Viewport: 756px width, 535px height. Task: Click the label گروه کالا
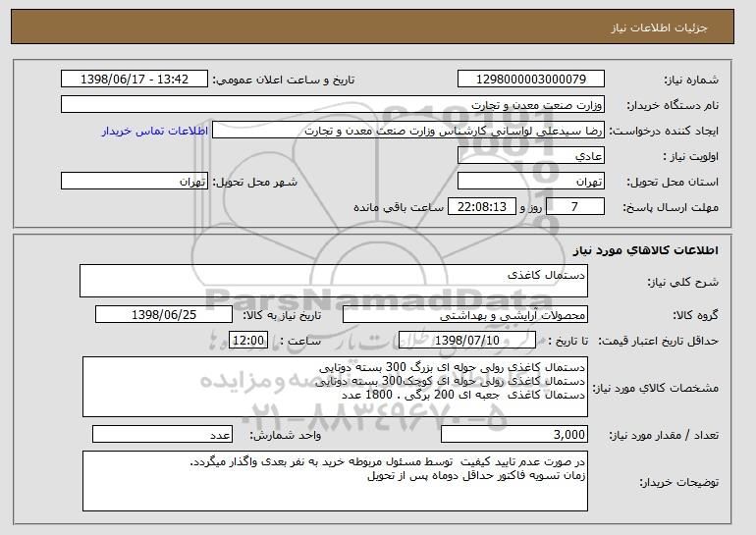695,315
